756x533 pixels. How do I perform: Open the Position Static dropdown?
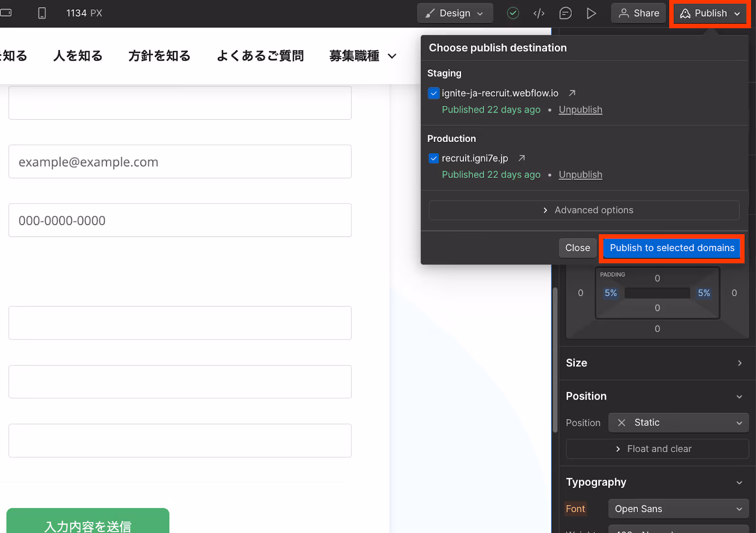click(679, 423)
